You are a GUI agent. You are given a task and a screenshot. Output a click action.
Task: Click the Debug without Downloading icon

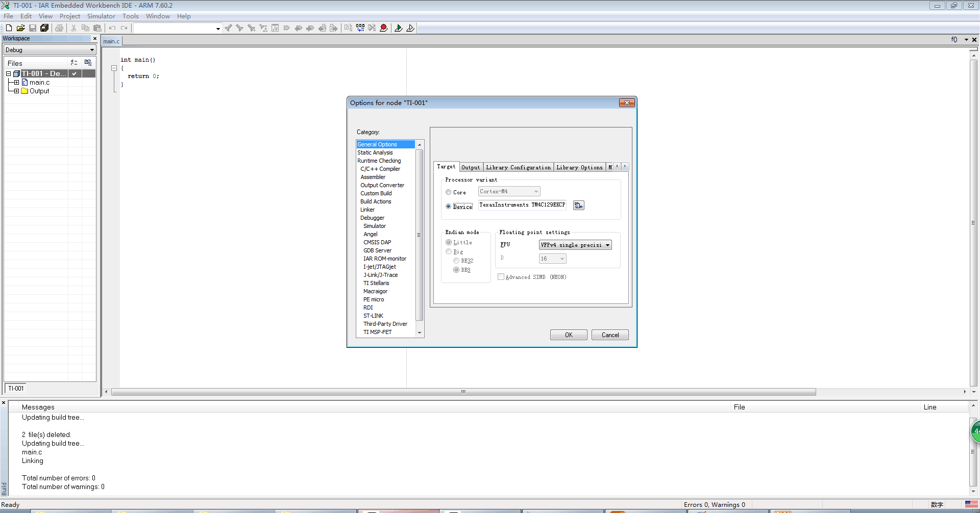point(410,28)
